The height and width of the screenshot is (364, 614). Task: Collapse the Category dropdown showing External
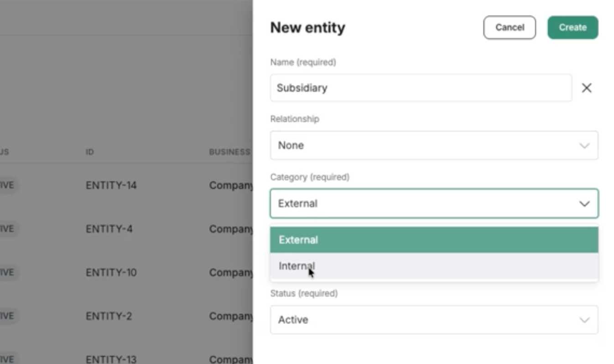434,203
